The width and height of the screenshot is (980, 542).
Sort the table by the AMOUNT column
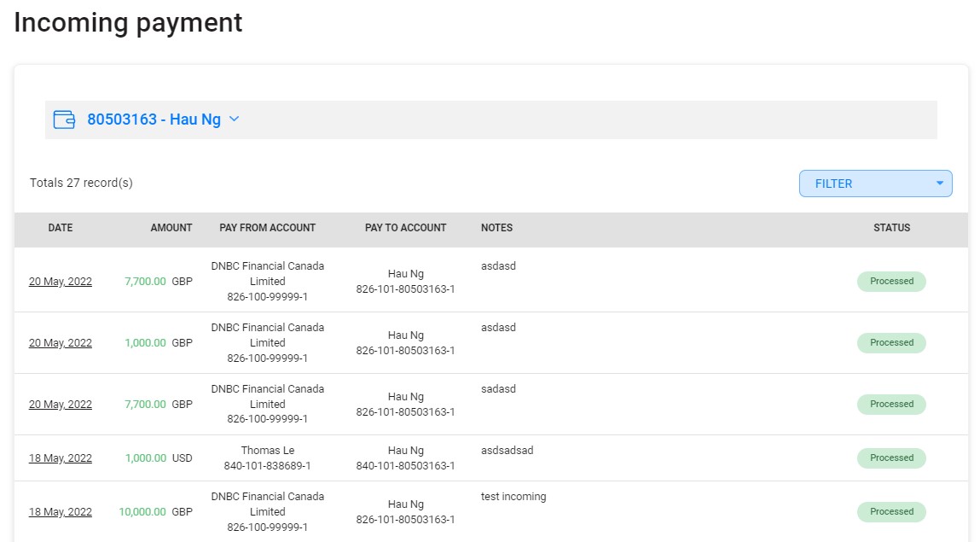171,228
